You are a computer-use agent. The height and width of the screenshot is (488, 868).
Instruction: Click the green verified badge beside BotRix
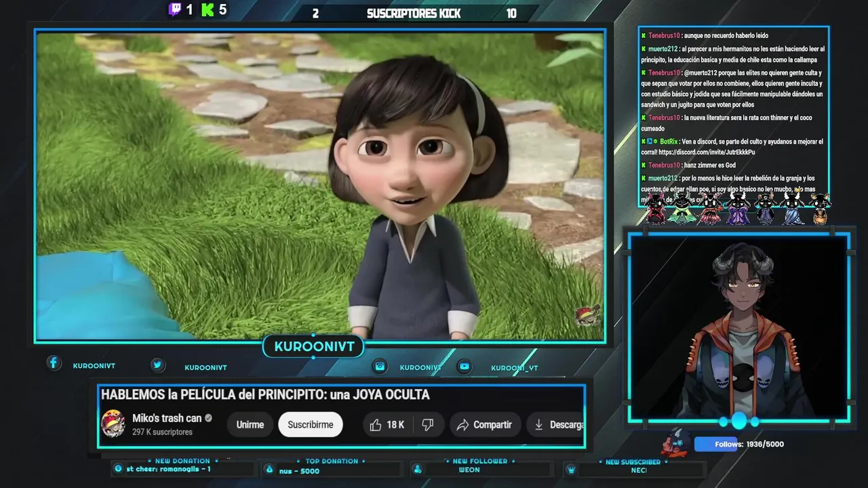(x=655, y=142)
